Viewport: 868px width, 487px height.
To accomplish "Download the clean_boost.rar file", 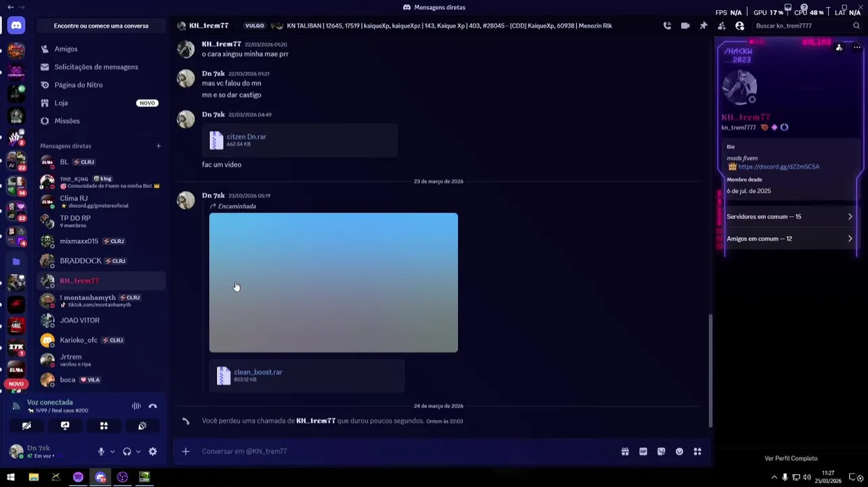I will tap(258, 372).
